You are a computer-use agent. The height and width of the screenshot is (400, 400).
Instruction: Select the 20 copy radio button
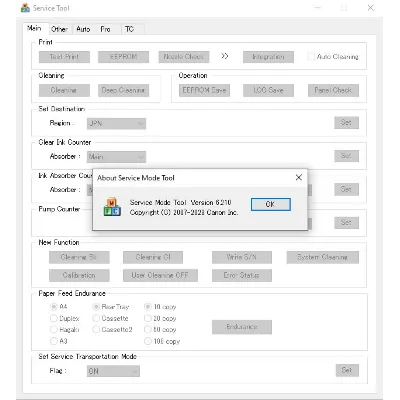click(x=148, y=318)
